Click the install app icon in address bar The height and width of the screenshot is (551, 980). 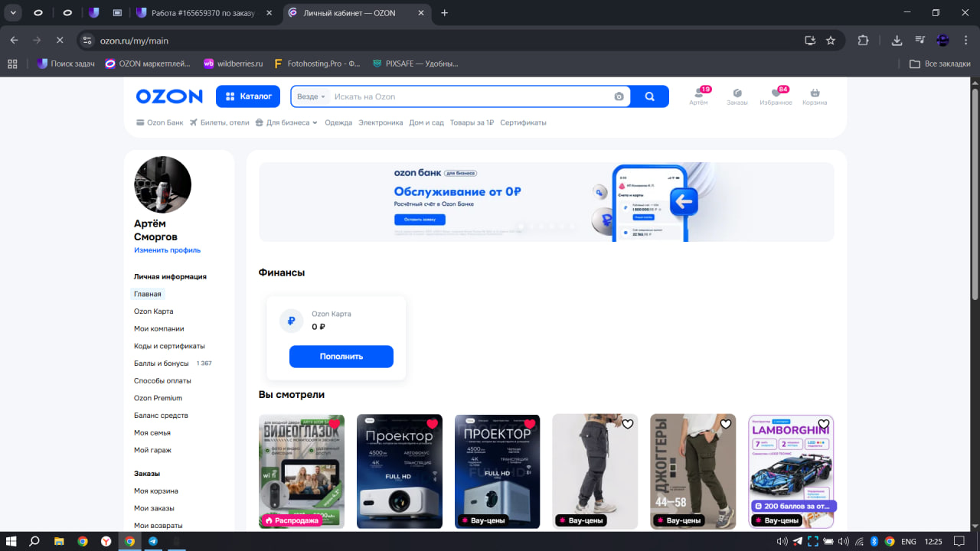(810, 41)
